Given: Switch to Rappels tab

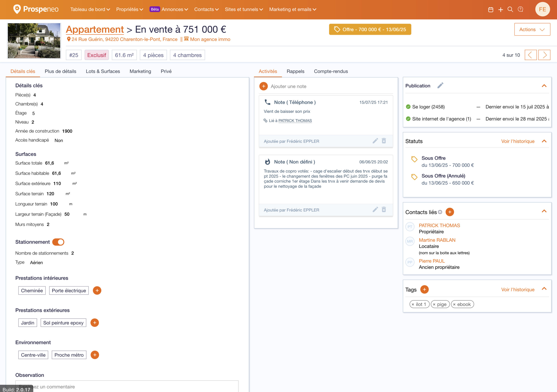Looking at the screenshot, I should [x=295, y=71].
